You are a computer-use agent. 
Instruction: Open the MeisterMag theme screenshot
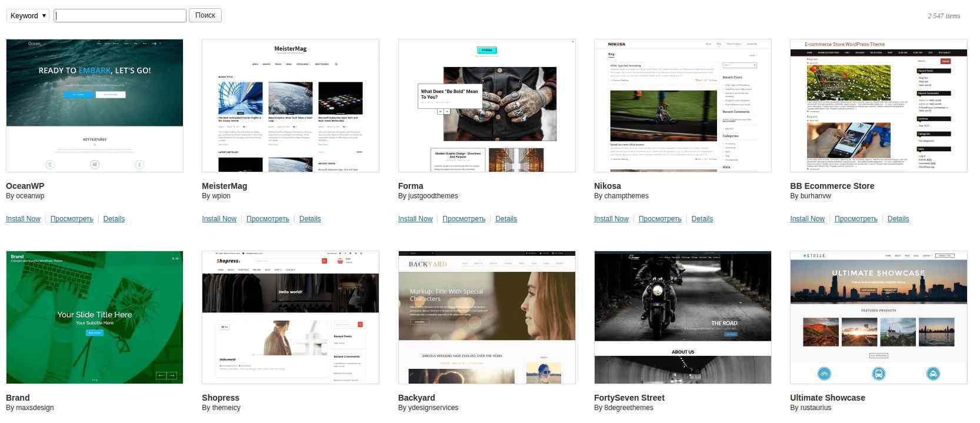pos(291,106)
